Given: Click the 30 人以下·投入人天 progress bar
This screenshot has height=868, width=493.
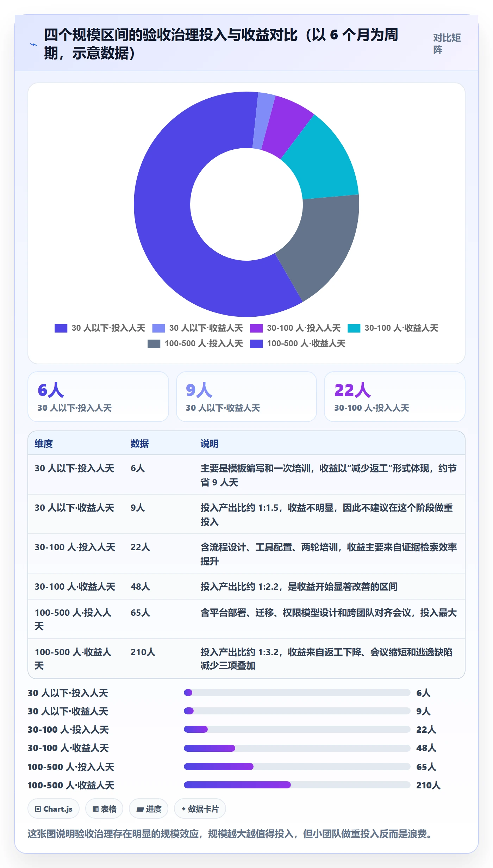Looking at the screenshot, I should (297, 693).
